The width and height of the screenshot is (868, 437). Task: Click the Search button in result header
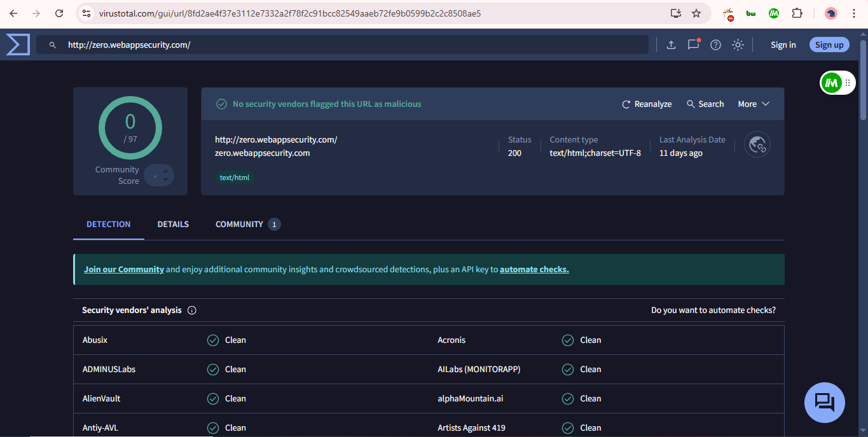pyautogui.click(x=705, y=104)
